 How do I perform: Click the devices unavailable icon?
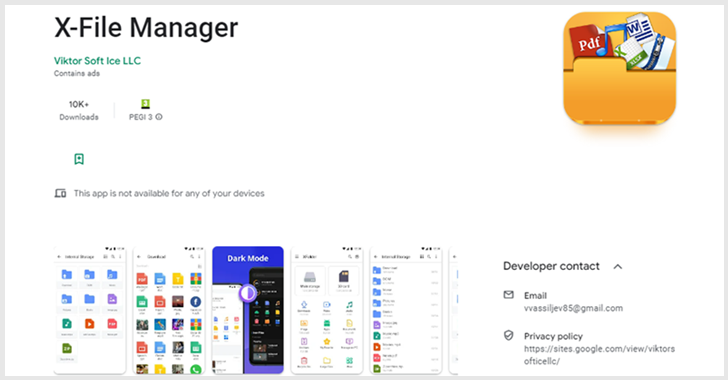pyautogui.click(x=60, y=193)
